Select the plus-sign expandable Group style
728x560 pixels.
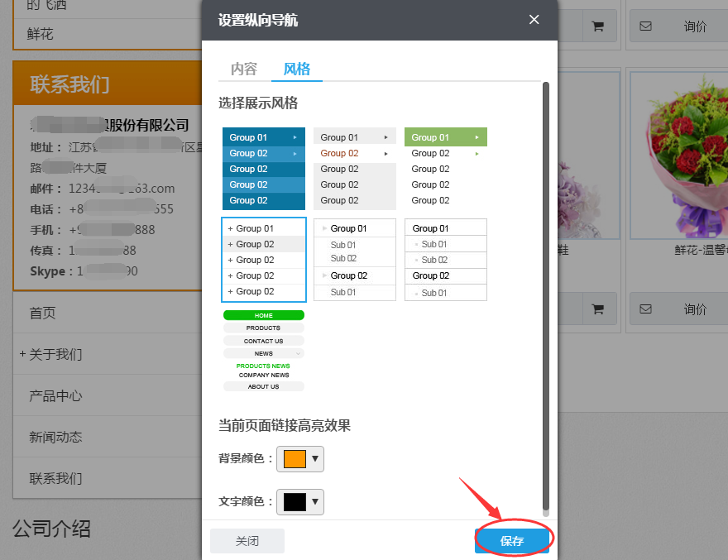[x=264, y=260]
